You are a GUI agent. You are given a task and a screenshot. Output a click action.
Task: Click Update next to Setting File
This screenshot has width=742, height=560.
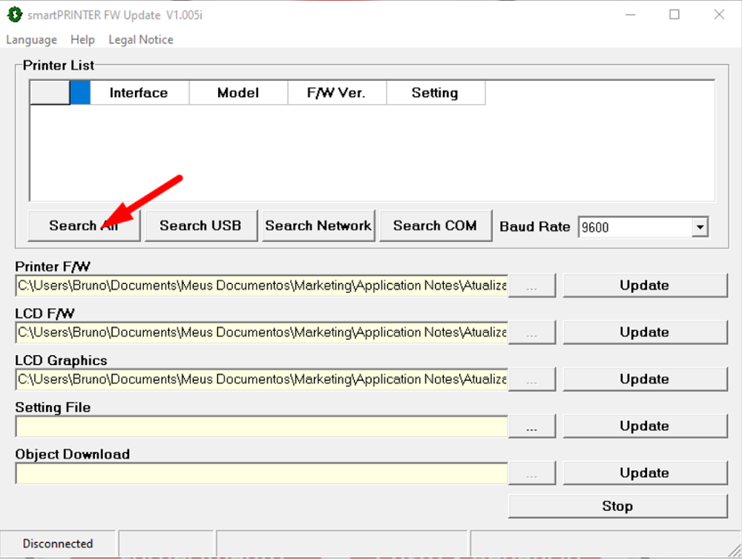(644, 426)
